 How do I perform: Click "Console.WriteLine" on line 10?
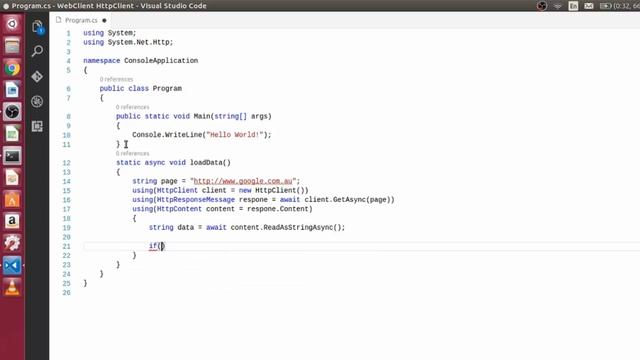click(167, 135)
